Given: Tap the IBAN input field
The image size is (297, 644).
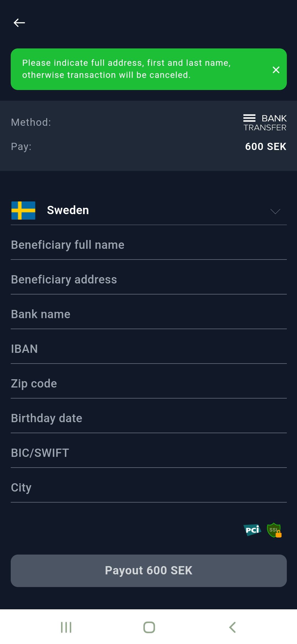Looking at the screenshot, I should click(148, 349).
